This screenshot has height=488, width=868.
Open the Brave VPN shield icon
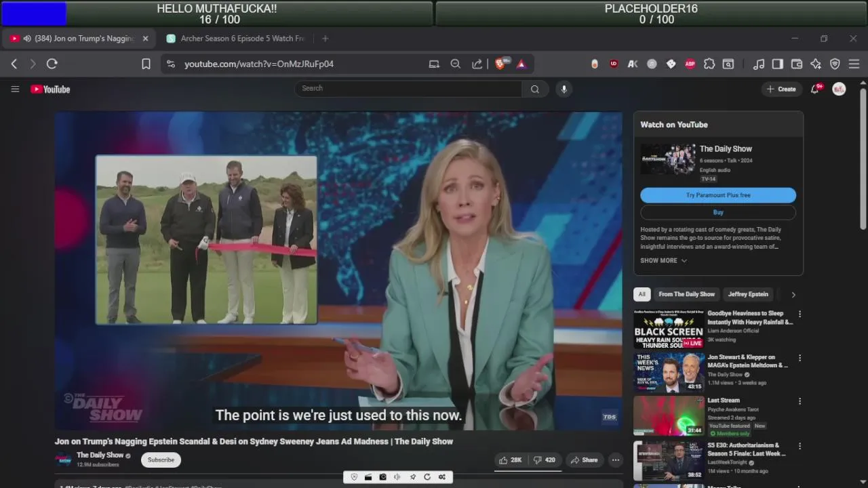835,64
